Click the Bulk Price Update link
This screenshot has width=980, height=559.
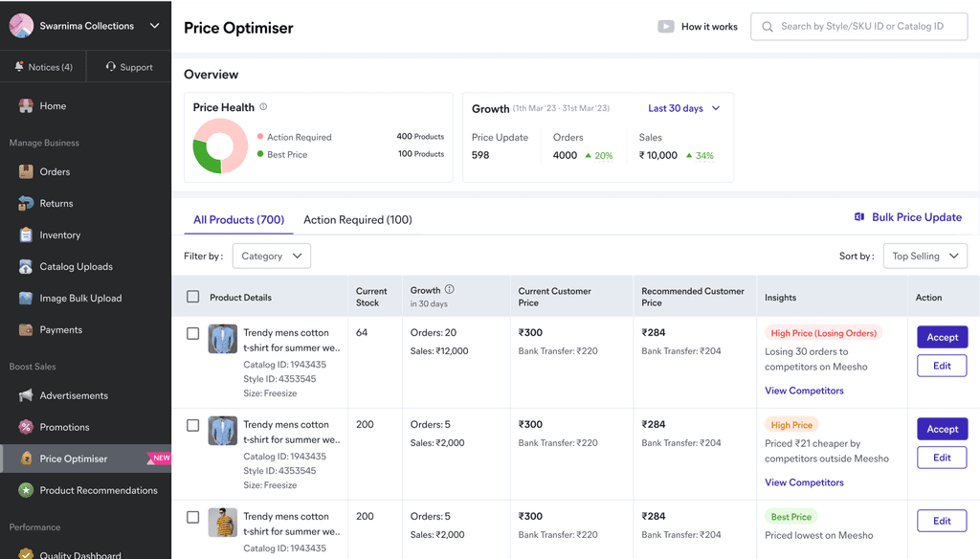[x=916, y=217]
